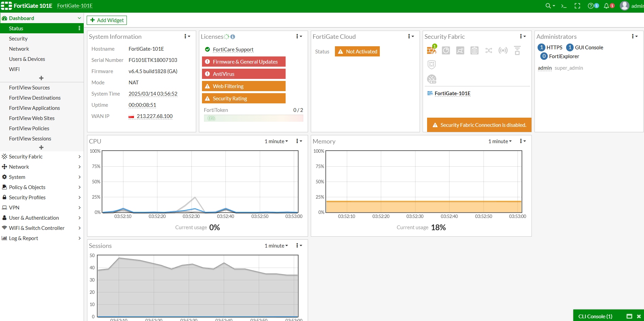Screen dimensions: 644x321
Task: Select the Security dashboard item
Action: 18,39
